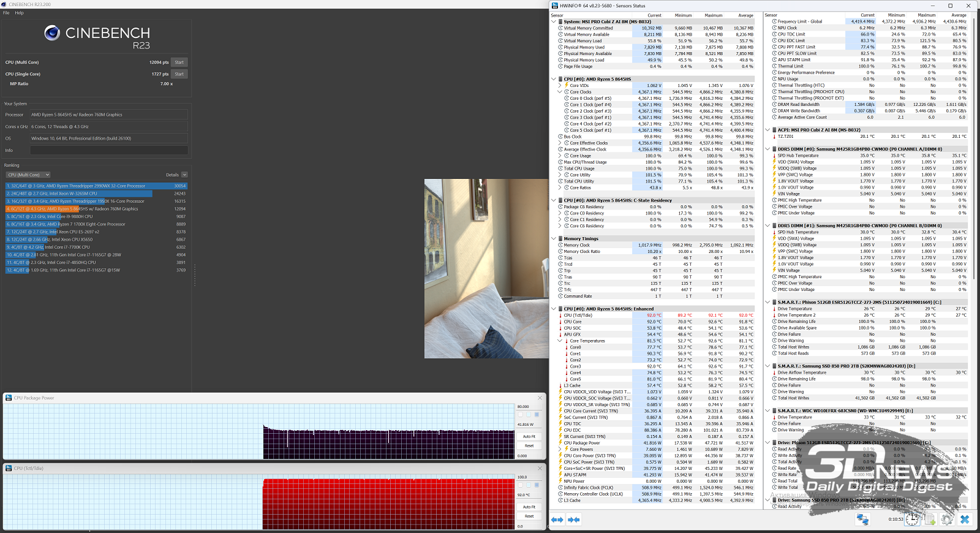Click the log file add icon

[x=930, y=520]
